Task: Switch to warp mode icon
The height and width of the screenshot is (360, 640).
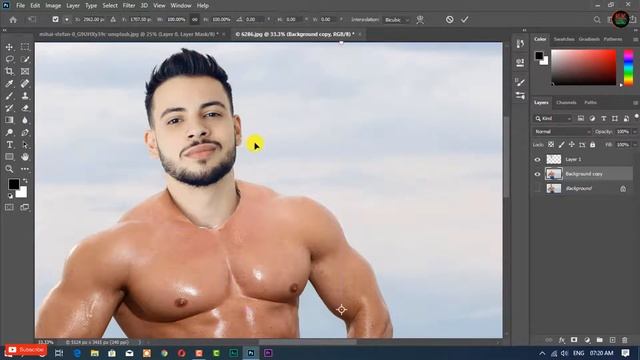Action: click(x=420, y=20)
